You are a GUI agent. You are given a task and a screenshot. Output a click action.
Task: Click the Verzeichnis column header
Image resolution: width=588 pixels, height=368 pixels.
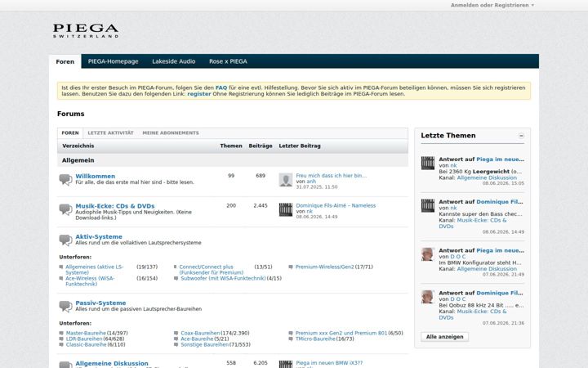point(78,146)
